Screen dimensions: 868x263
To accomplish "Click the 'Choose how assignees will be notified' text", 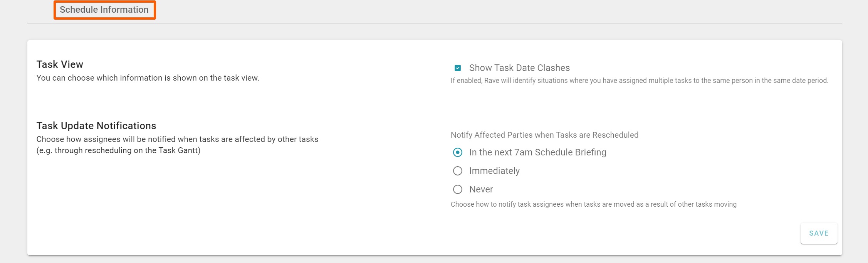I will pos(177,139).
